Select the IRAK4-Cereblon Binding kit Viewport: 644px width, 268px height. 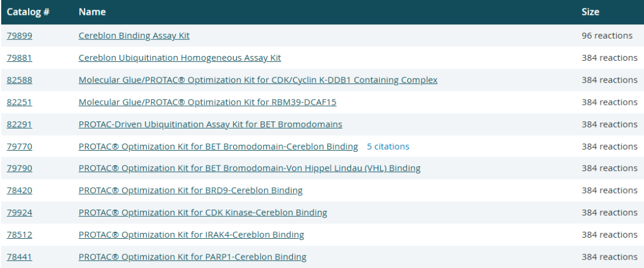191,235
